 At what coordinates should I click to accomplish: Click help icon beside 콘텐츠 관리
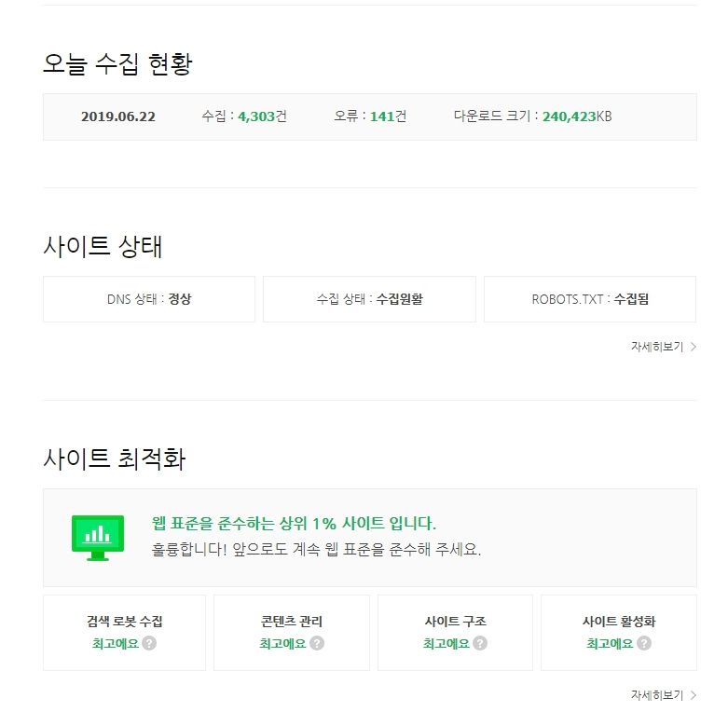click(317, 643)
